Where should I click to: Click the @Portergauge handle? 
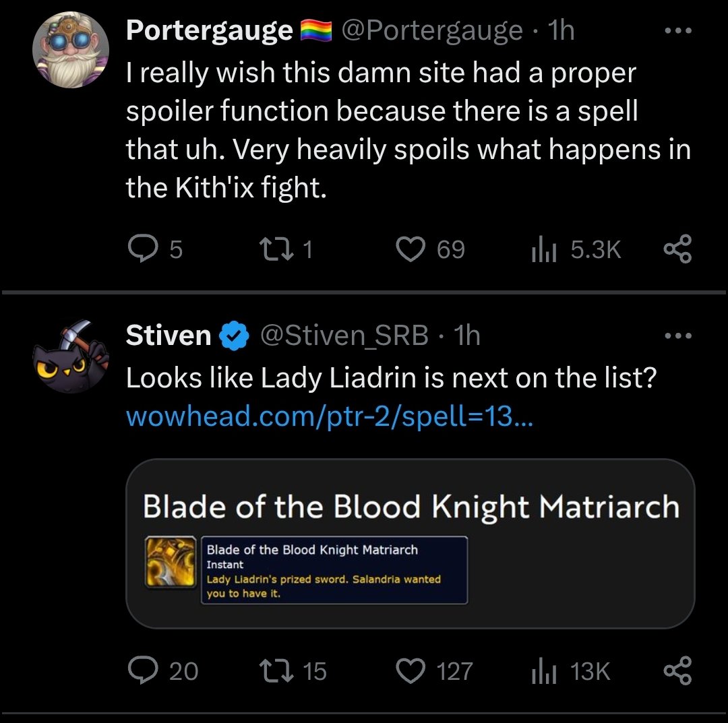click(432, 31)
